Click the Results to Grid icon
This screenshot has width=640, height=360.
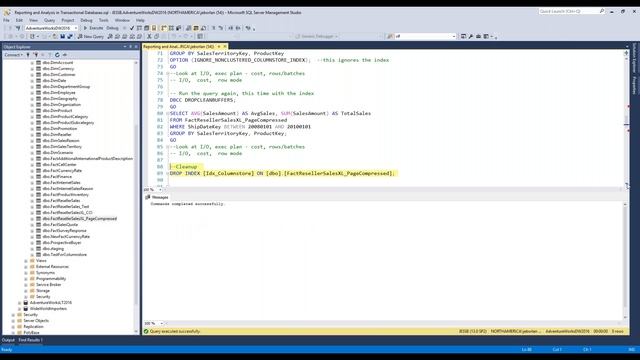point(196,28)
